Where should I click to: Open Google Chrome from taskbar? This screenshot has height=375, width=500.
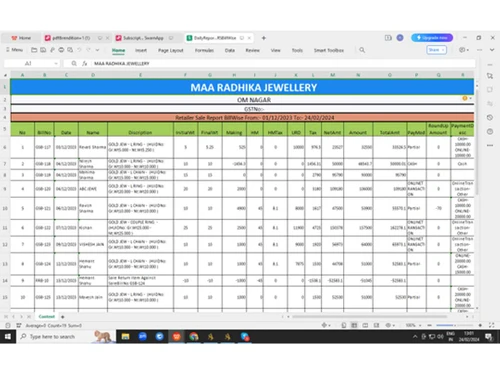point(194,337)
